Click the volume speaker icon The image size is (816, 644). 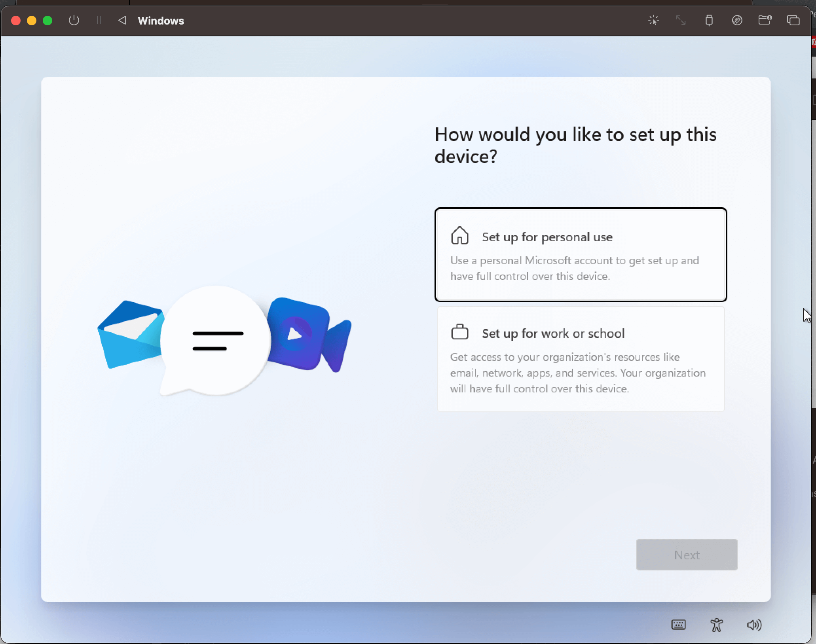click(754, 625)
